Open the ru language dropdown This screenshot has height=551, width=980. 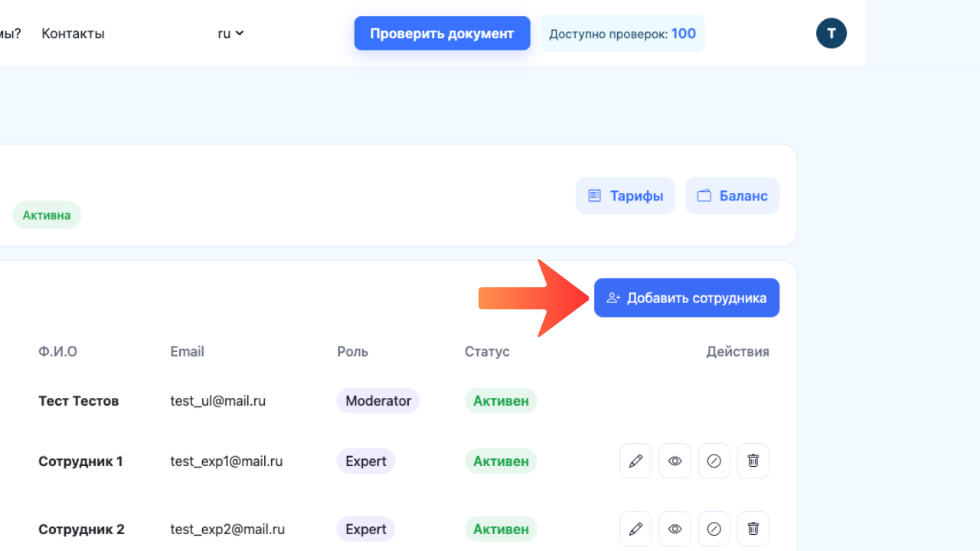pos(230,33)
